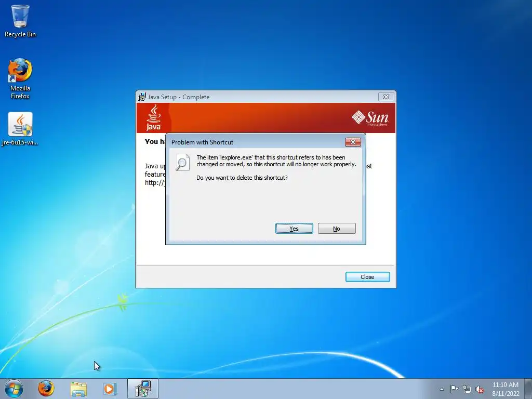532x399 pixels.
Task: Click No to keep the shortcut
Action: click(337, 229)
